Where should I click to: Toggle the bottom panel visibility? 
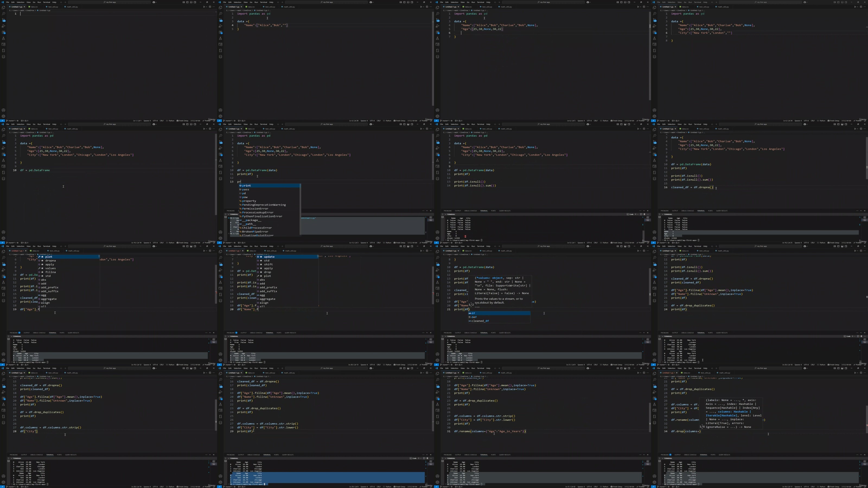pyautogui.click(x=192, y=2)
